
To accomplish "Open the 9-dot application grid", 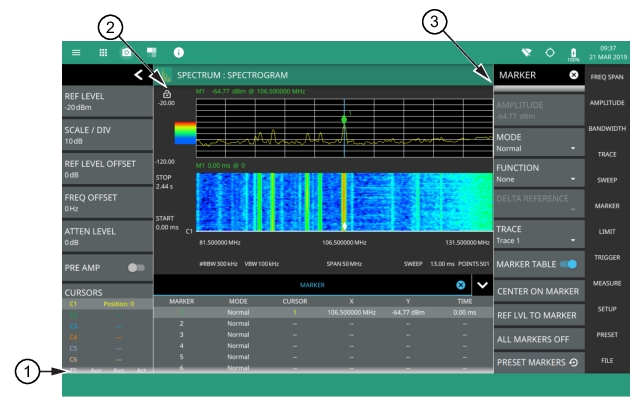I will coord(102,52).
